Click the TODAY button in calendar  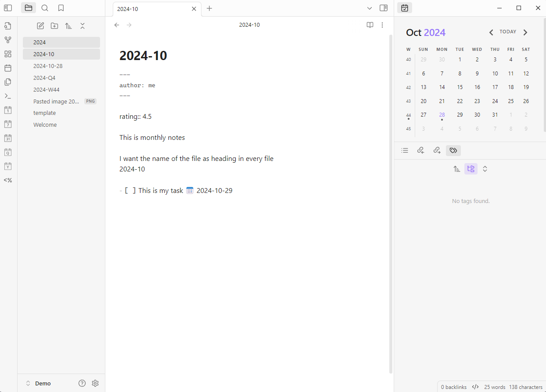(x=508, y=32)
